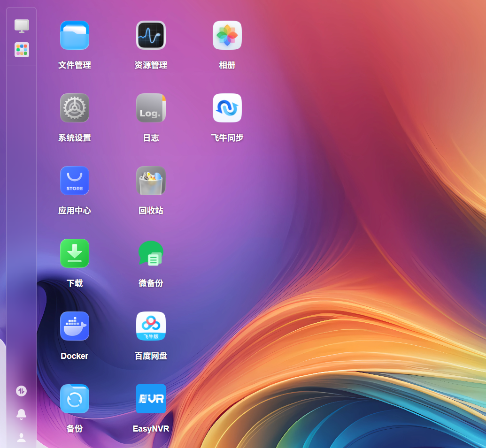486x448 pixels.
Task: Click the 下载 label text
Action: [74, 283]
